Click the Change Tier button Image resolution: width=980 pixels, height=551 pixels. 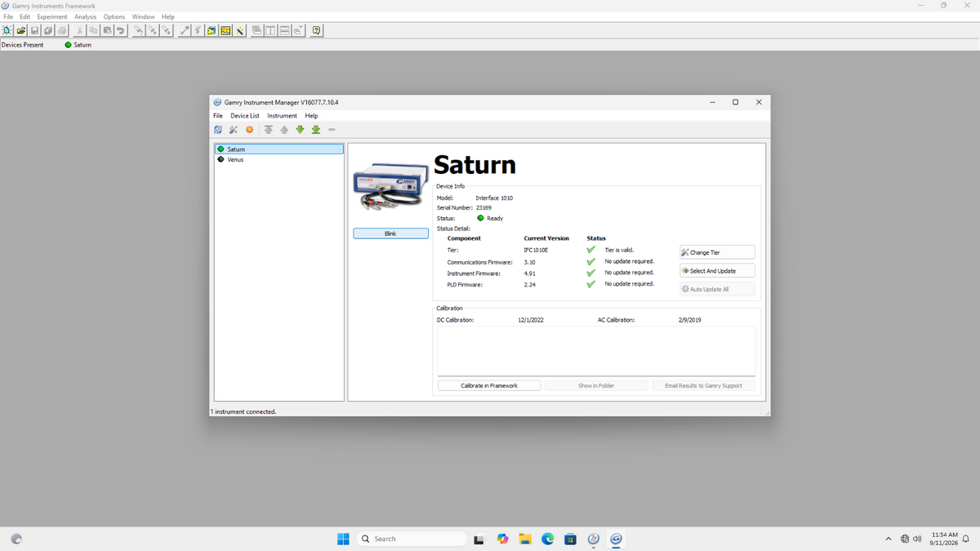tap(717, 252)
